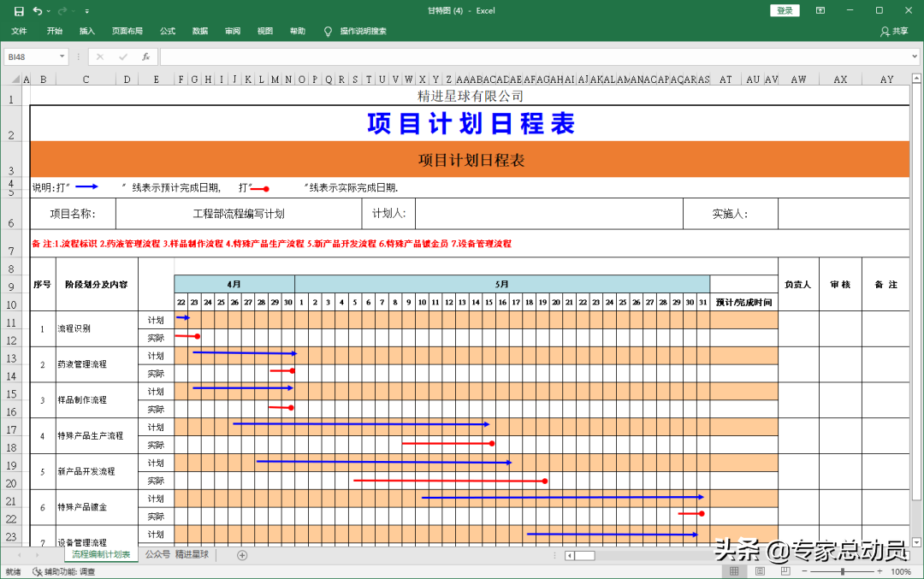This screenshot has width=924, height=579.
Task: Click the zoom slider handle
Action: (x=843, y=571)
